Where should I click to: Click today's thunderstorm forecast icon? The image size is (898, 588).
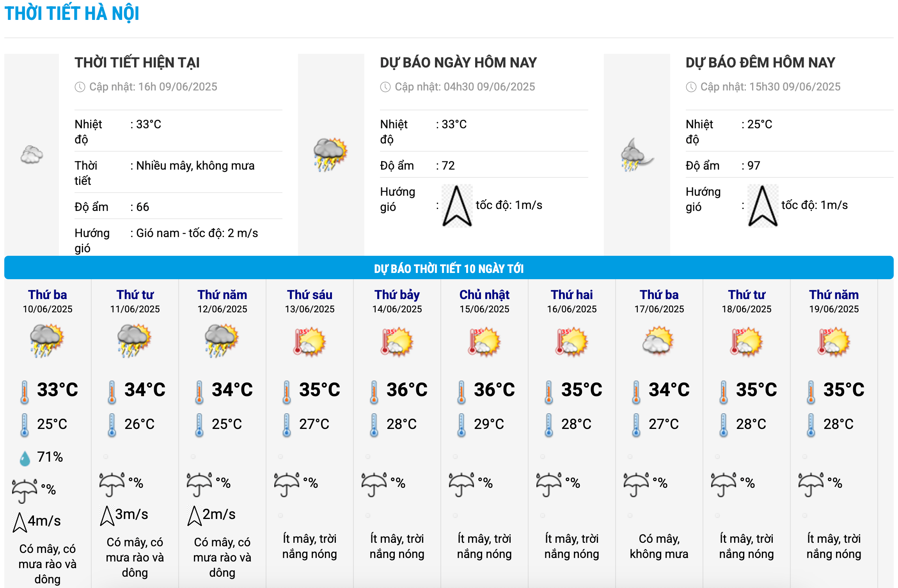330,154
